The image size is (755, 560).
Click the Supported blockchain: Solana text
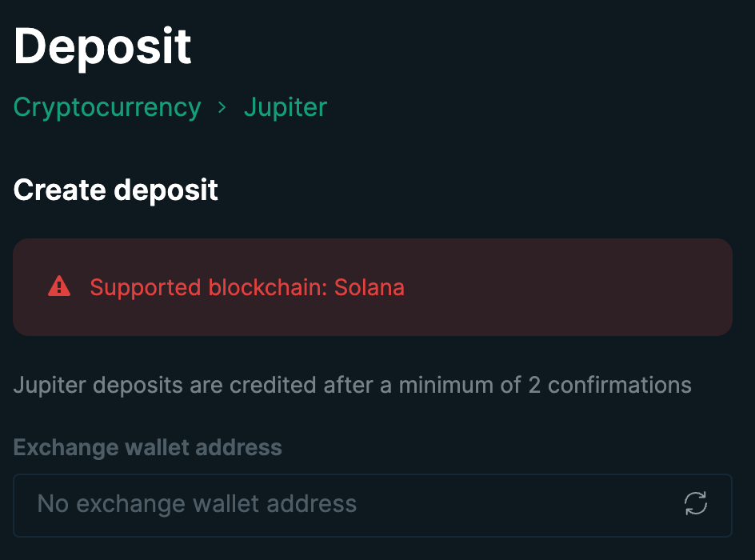click(x=247, y=287)
